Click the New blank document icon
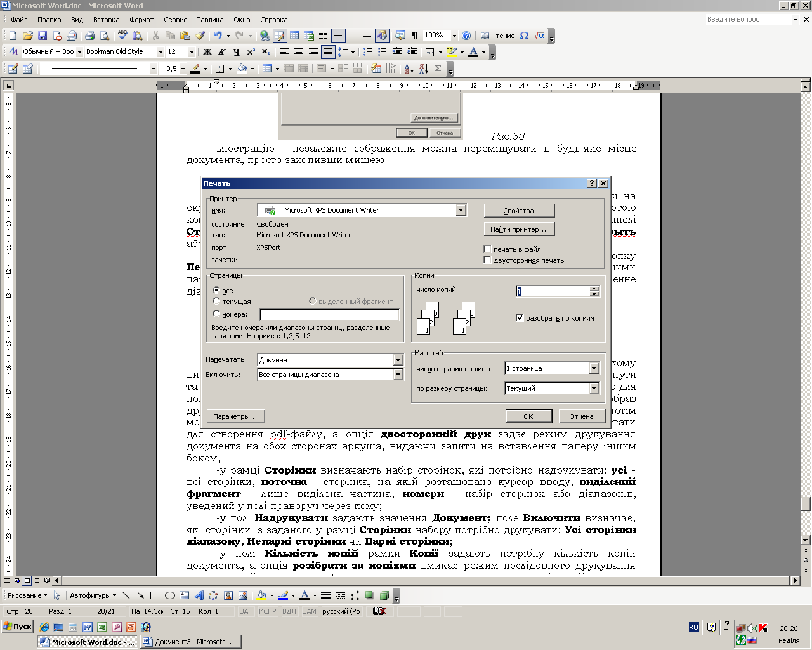Screen dimensions: 812x650 click(x=13, y=36)
